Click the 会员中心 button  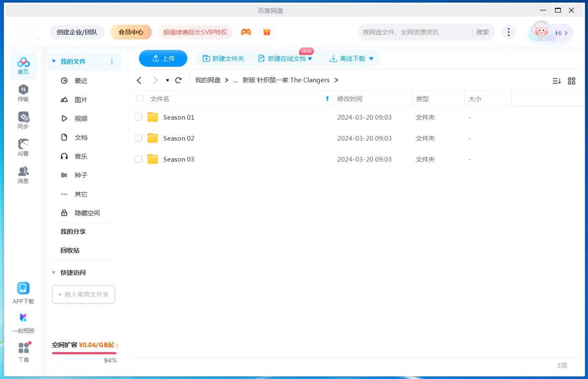pos(131,32)
